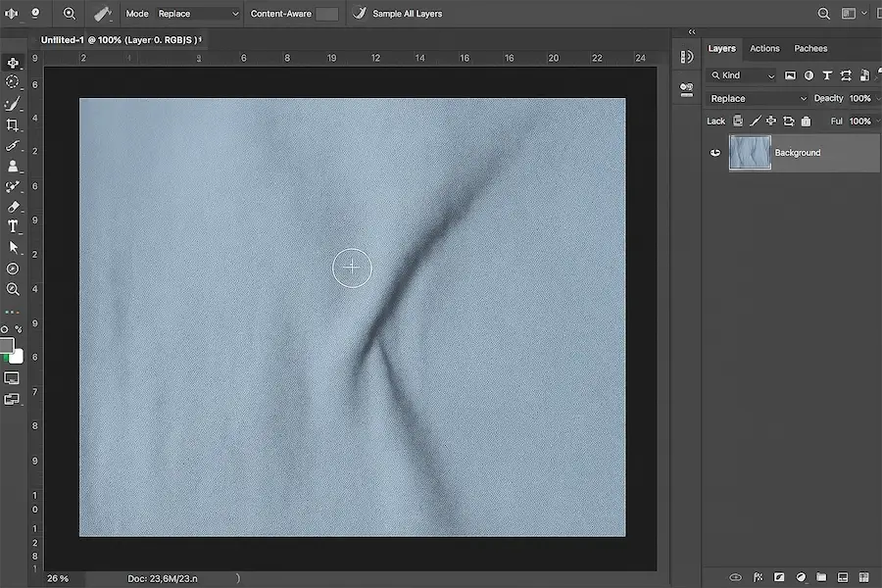Click the lock transparent pixels icon
Viewport: 882px width, 588px height.
coord(736,121)
